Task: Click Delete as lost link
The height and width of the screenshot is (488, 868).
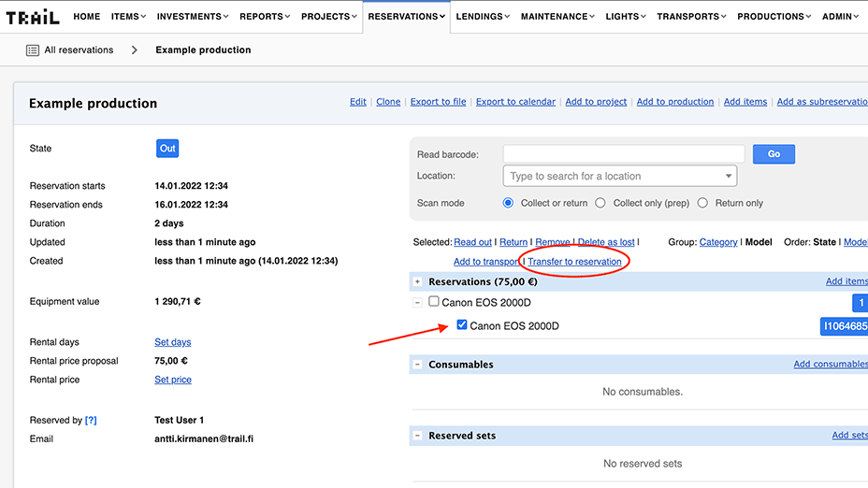Action: point(606,242)
